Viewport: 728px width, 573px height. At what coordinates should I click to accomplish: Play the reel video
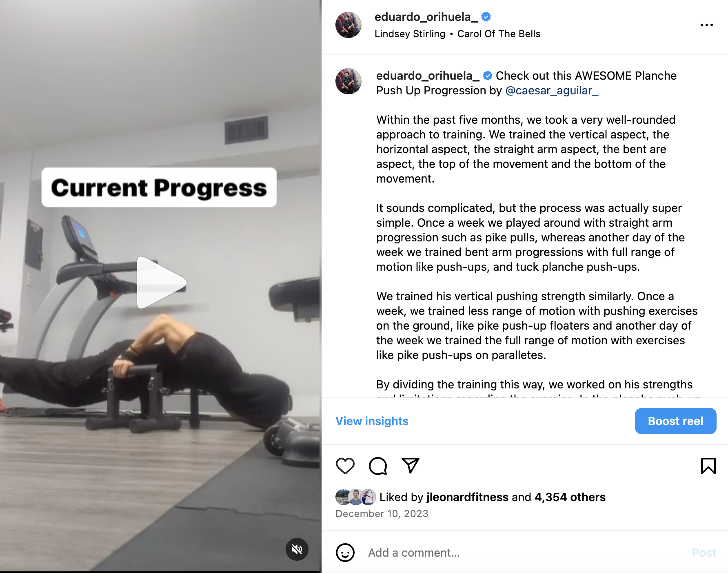(x=162, y=283)
